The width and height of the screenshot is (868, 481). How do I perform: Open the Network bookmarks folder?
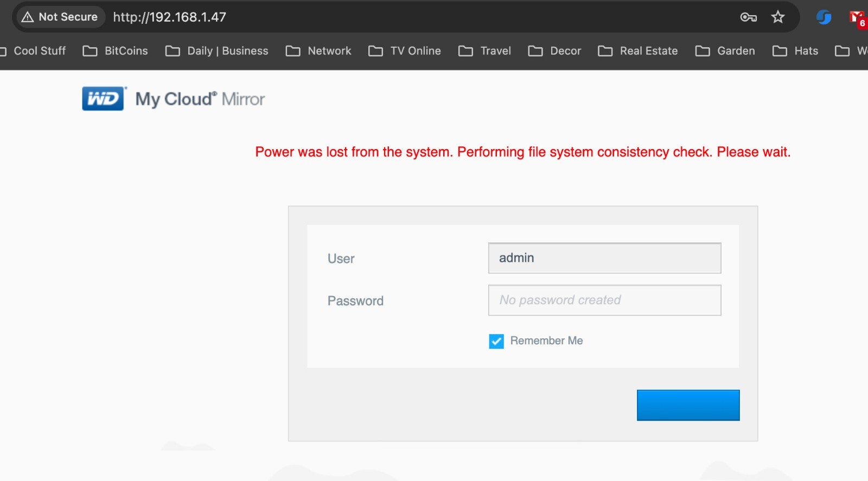(318, 51)
